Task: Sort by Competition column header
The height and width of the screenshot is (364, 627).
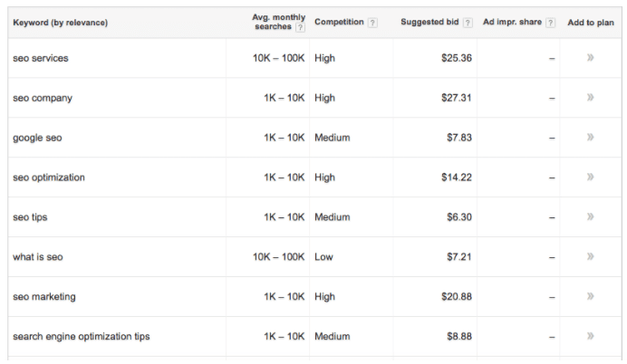Action: pyautogui.click(x=339, y=23)
